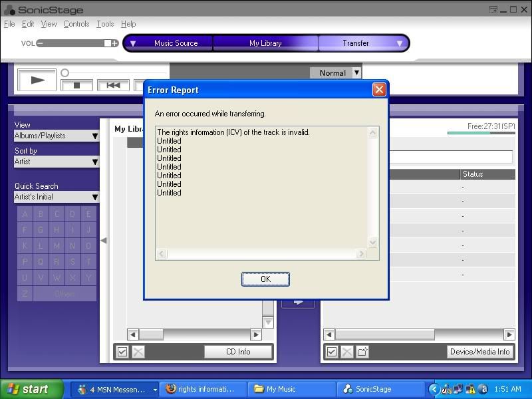Click the device list scroll right arrow
532x399 pixels.
click(x=509, y=334)
